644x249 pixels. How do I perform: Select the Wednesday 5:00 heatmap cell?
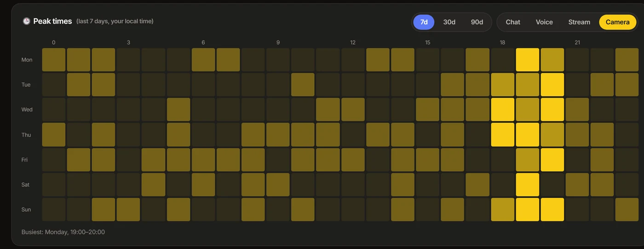pyautogui.click(x=178, y=110)
